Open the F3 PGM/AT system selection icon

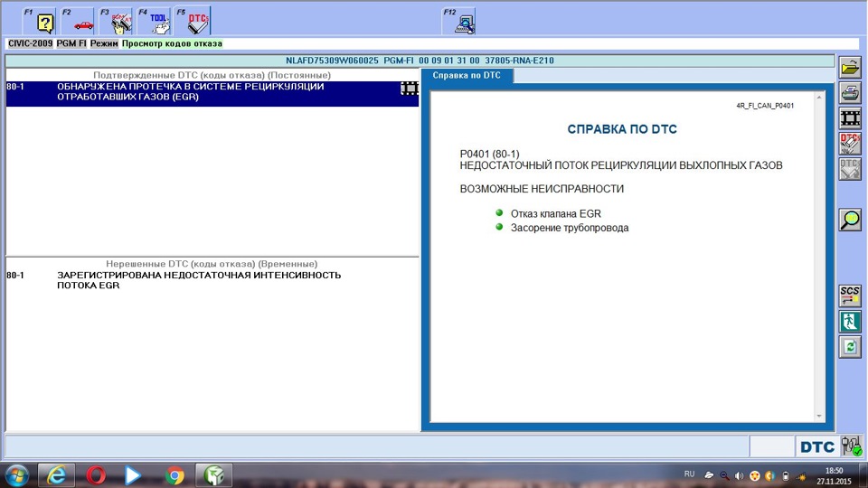coord(116,21)
